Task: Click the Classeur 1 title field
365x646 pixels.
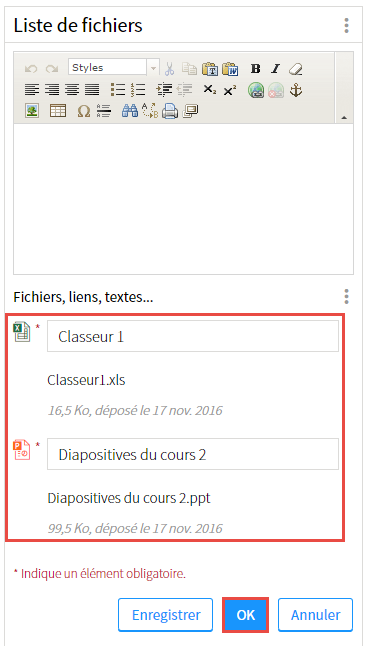Action: pos(193,336)
